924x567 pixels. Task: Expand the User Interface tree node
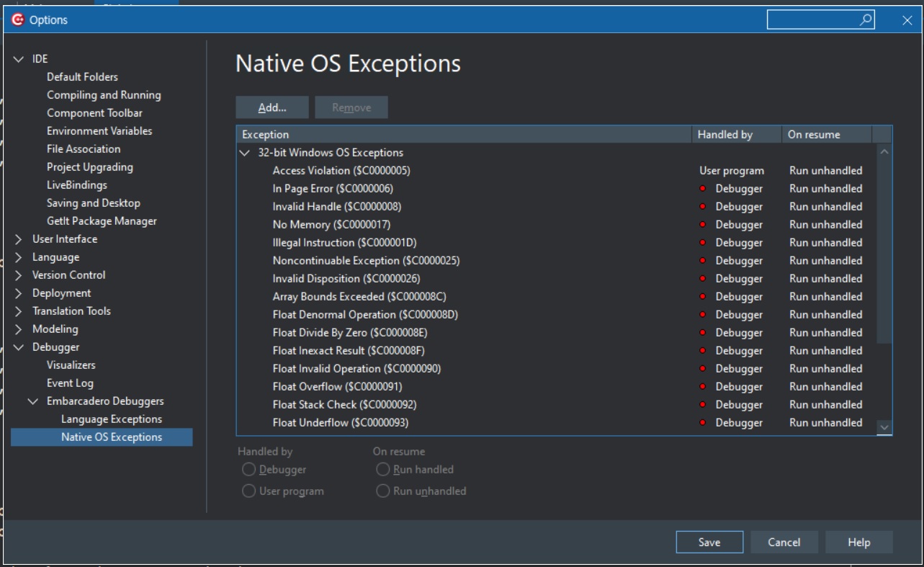(19, 239)
